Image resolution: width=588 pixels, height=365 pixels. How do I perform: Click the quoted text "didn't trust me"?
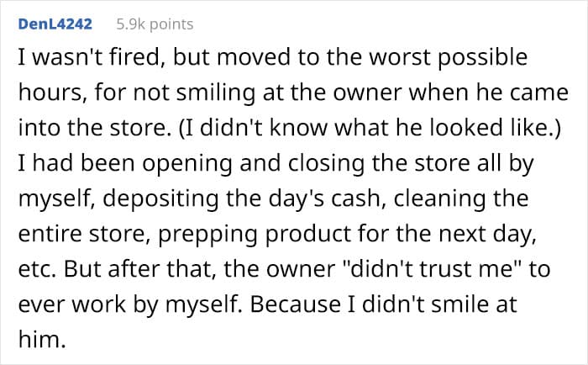[x=433, y=269]
